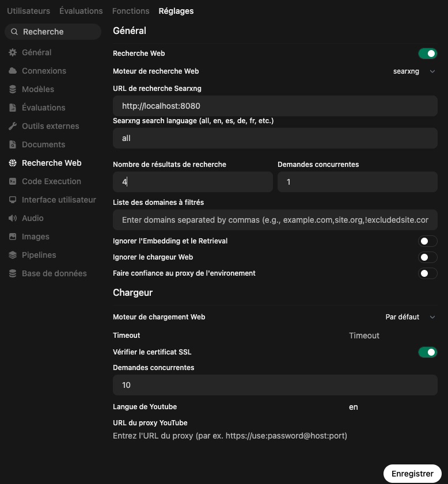The width and height of the screenshot is (448, 484).
Task: Turn off Vérifier le certificat SSL
Action: (427, 352)
